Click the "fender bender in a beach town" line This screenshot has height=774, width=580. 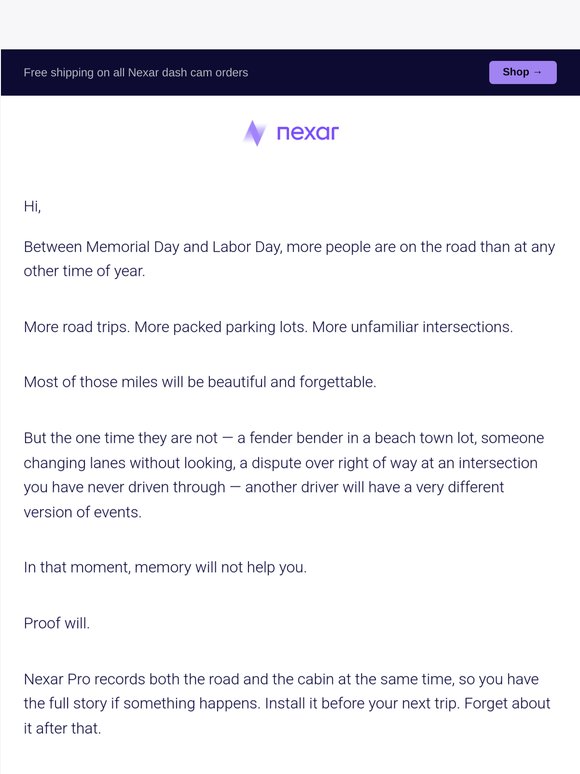tap(284, 438)
